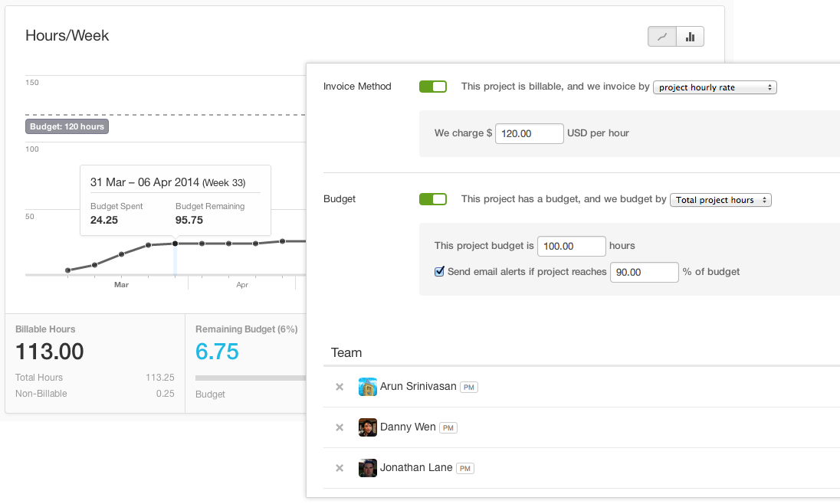Image resolution: width=840 pixels, height=504 pixels.
Task: Click the Week 33 data point on chart
Action: pyautogui.click(x=176, y=244)
